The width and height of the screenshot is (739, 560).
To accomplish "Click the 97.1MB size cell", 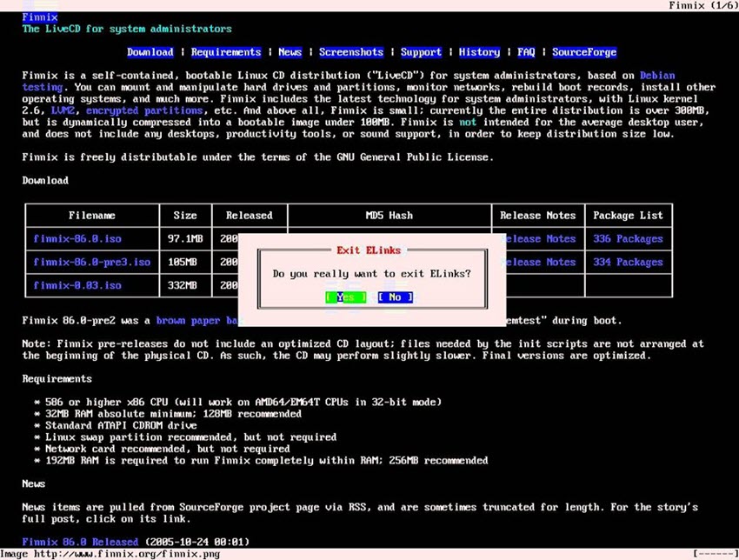I will click(185, 238).
